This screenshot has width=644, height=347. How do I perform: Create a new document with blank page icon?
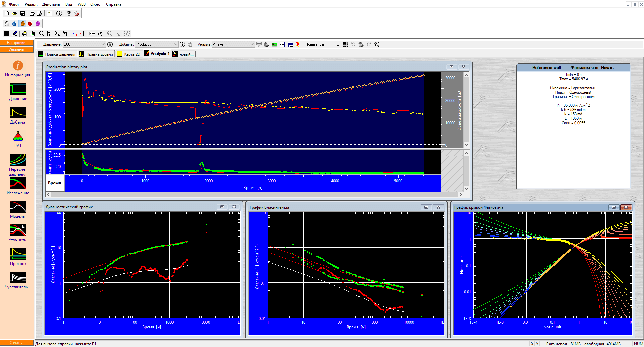point(7,13)
